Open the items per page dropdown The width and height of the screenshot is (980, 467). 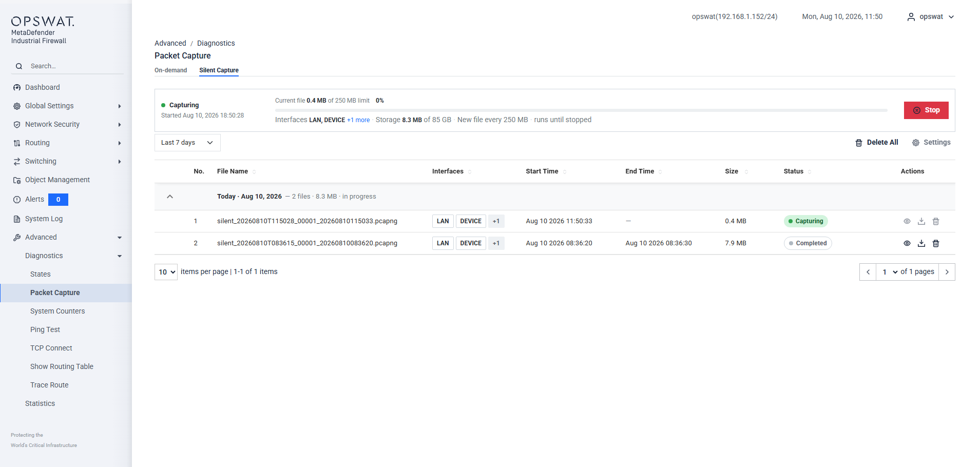click(x=166, y=272)
